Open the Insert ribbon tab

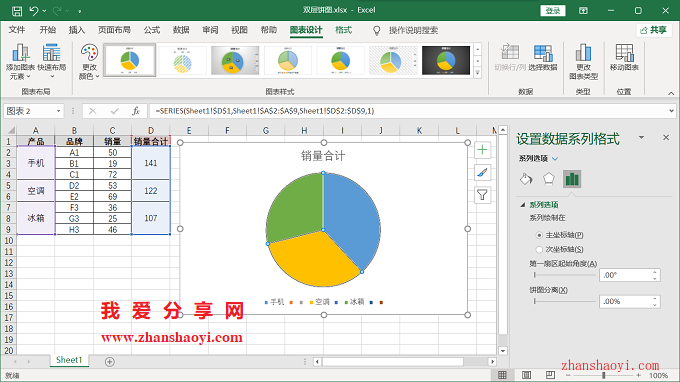click(x=77, y=30)
